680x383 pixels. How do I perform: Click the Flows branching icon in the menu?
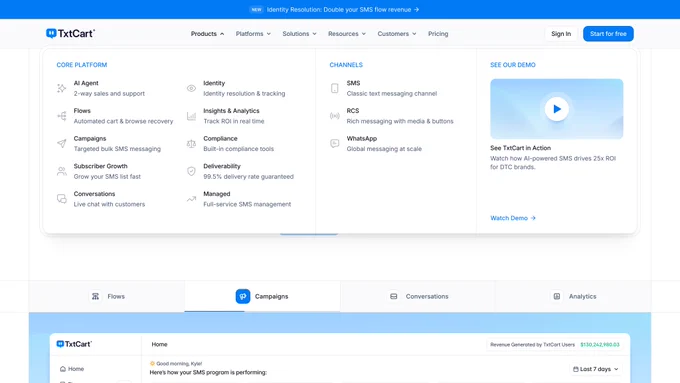click(62, 116)
